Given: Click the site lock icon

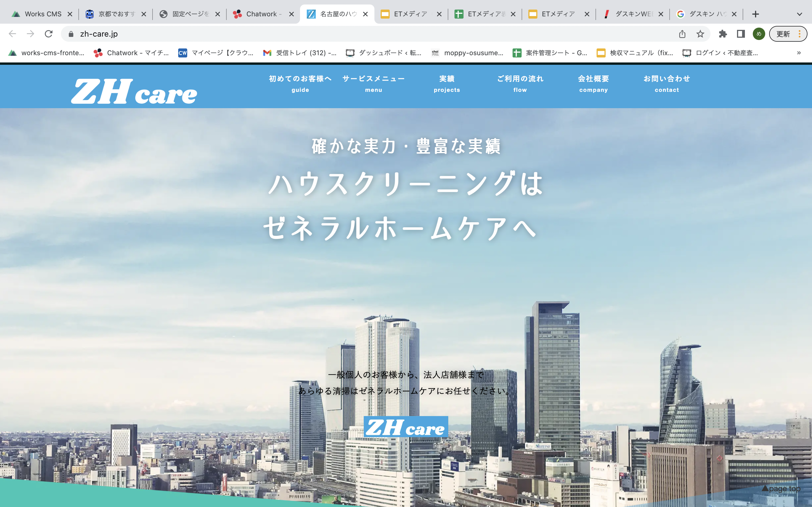Looking at the screenshot, I should click(71, 34).
